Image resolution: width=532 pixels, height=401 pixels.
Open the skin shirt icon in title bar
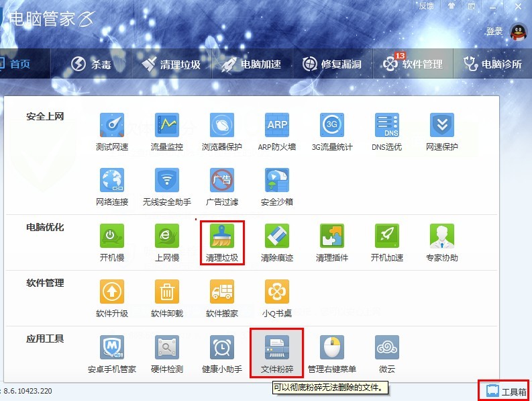point(451,6)
